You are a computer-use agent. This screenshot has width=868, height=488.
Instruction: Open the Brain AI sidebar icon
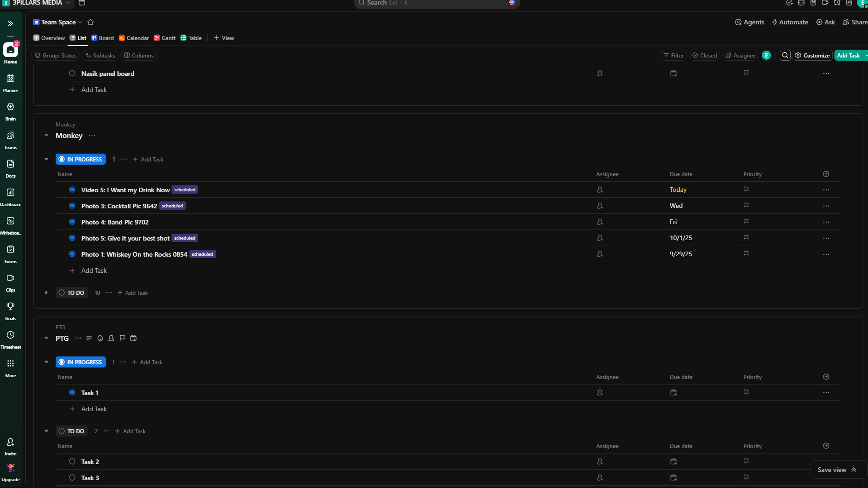[11, 111]
